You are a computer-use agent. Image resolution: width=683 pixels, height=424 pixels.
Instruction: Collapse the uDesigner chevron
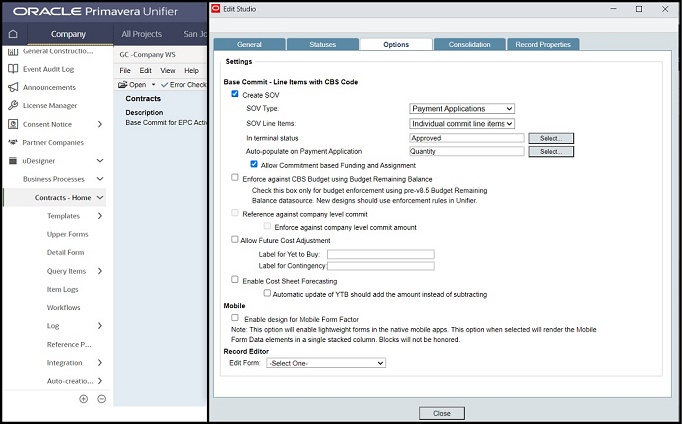[x=100, y=161]
